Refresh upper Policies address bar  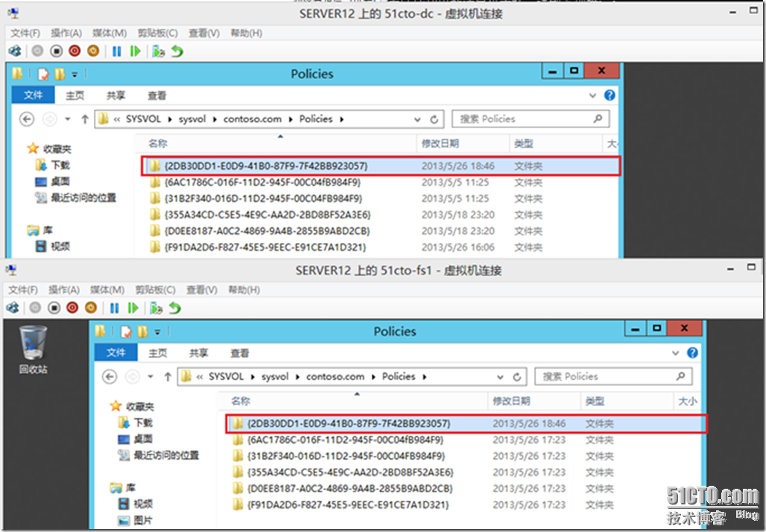pyautogui.click(x=434, y=119)
